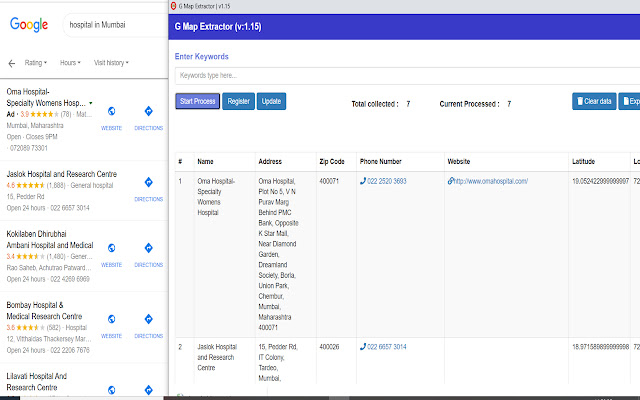The width and height of the screenshot is (640, 400).
Task: Click the Name column header
Action: (x=205, y=162)
